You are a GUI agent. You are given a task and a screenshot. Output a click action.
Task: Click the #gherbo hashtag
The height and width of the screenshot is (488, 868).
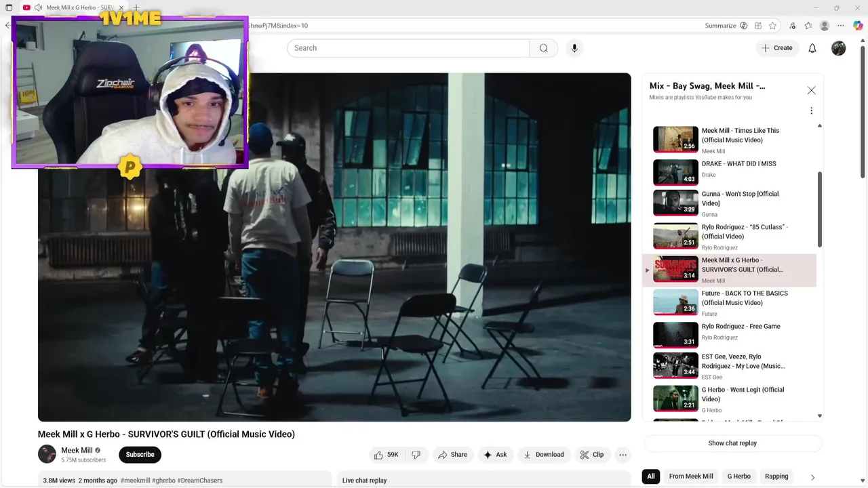(163, 481)
